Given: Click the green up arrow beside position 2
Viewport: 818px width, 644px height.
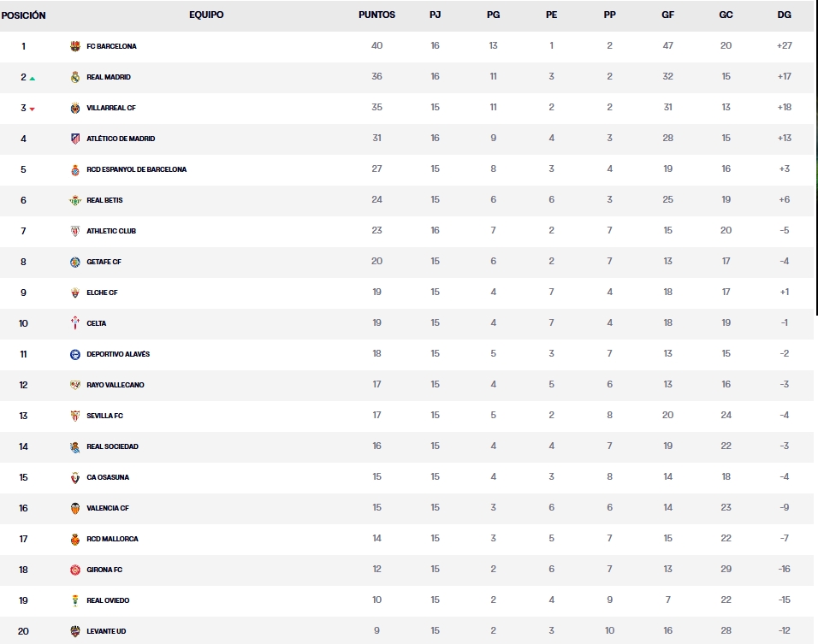Looking at the screenshot, I should pyautogui.click(x=33, y=79).
